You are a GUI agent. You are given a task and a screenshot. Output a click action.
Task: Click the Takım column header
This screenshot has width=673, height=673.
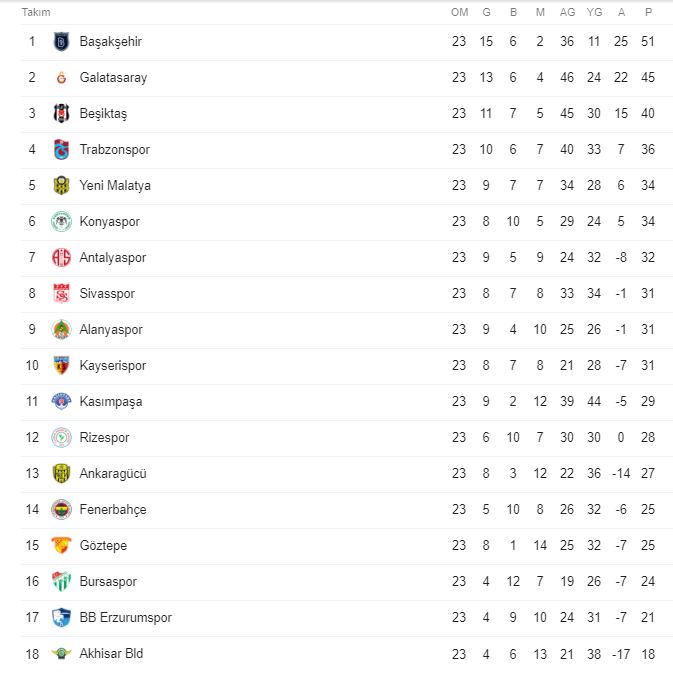pos(36,12)
